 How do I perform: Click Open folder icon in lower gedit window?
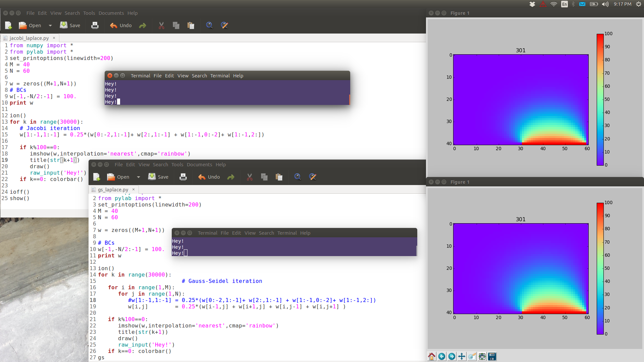[x=111, y=177]
